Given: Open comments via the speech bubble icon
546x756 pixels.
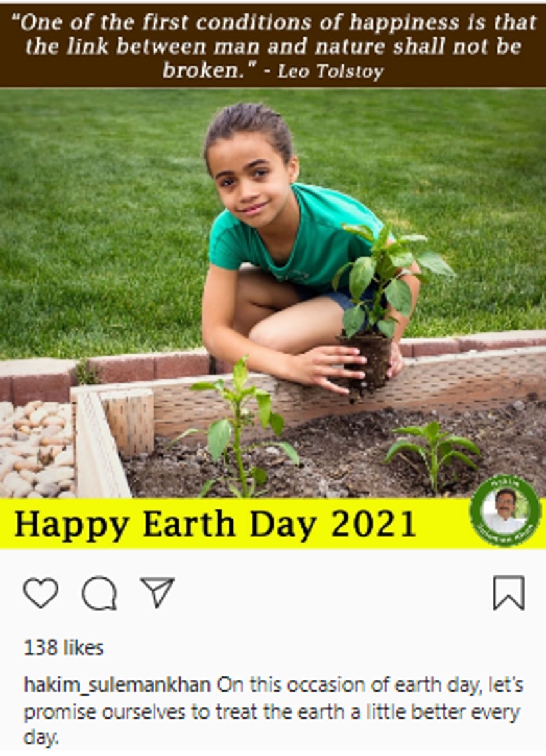Looking at the screenshot, I should pos(100,593).
